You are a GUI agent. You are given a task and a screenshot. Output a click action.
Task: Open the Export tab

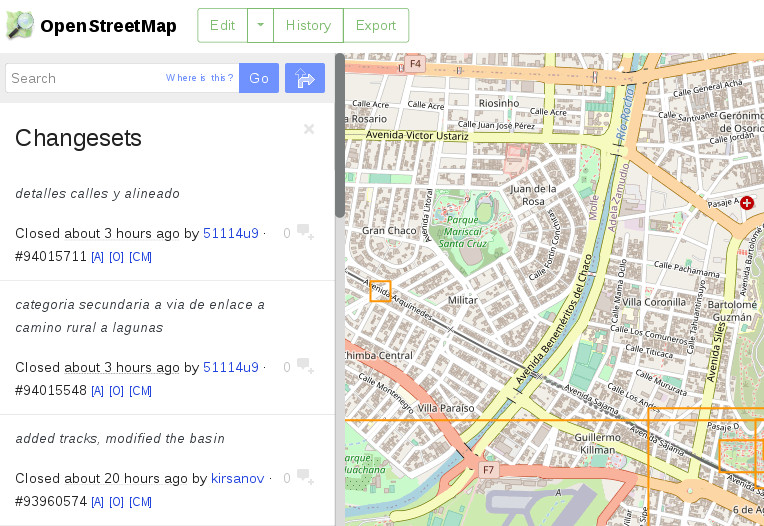[x=376, y=25]
